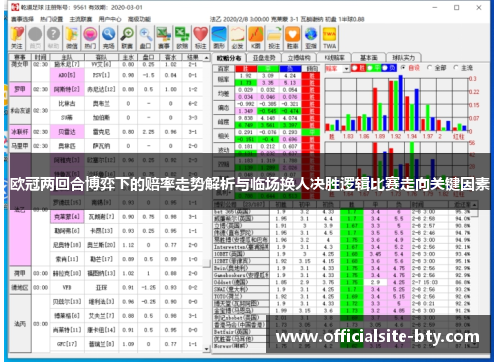Switch to the 亚盘走势 tab
The height and width of the screenshot is (362, 500).
[264, 58]
